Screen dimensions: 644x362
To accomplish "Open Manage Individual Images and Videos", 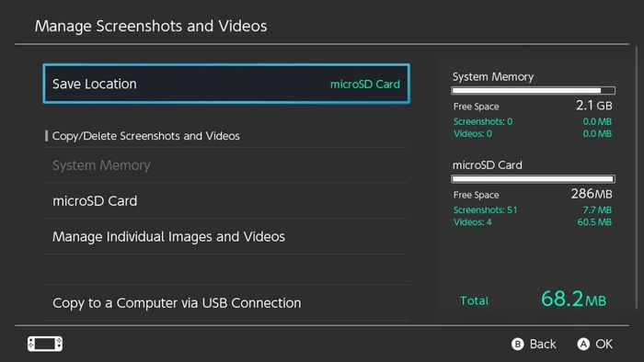I will (x=226, y=236).
